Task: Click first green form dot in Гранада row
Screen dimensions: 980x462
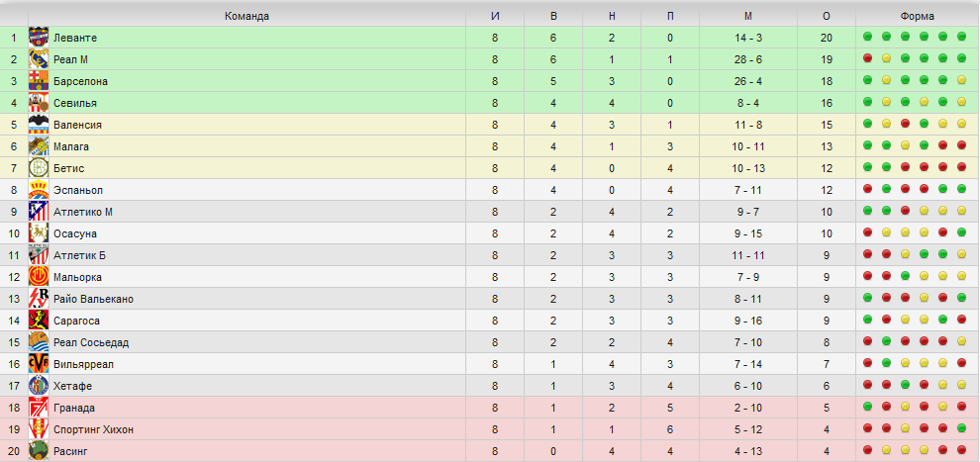Action: point(867,407)
